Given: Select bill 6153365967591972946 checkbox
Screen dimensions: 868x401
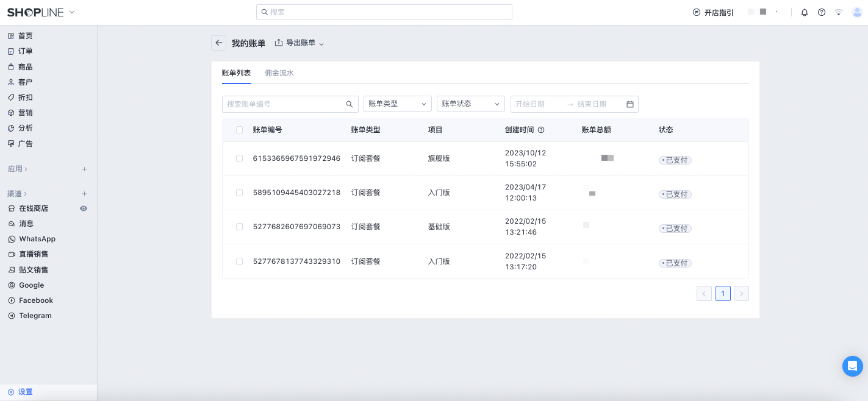Looking at the screenshot, I should pos(239,158).
